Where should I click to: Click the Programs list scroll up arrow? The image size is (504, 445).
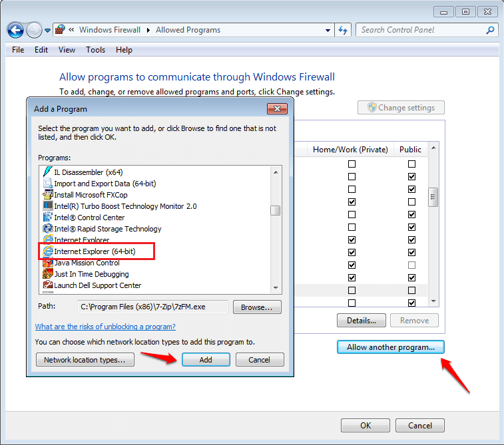click(x=276, y=172)
